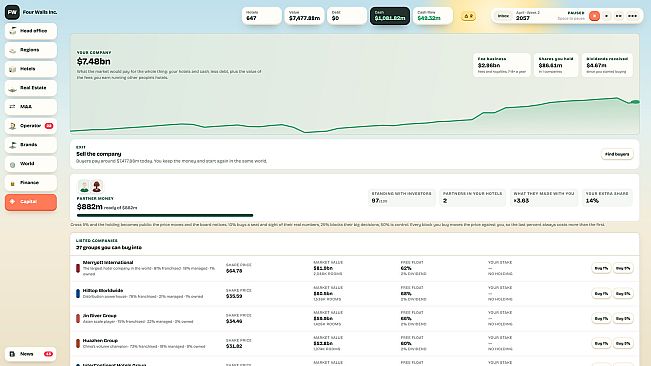Go to the Regions page

(31, 50)
